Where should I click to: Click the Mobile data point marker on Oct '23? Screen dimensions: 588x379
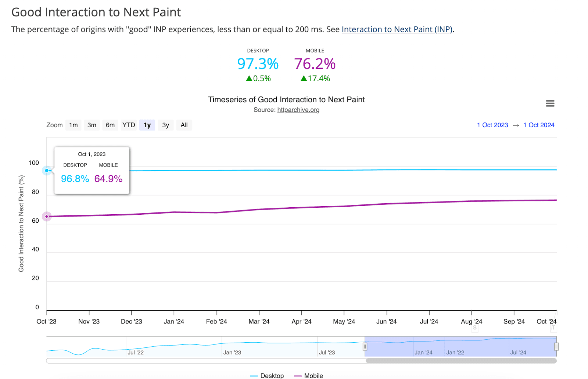tap(47, 217)
